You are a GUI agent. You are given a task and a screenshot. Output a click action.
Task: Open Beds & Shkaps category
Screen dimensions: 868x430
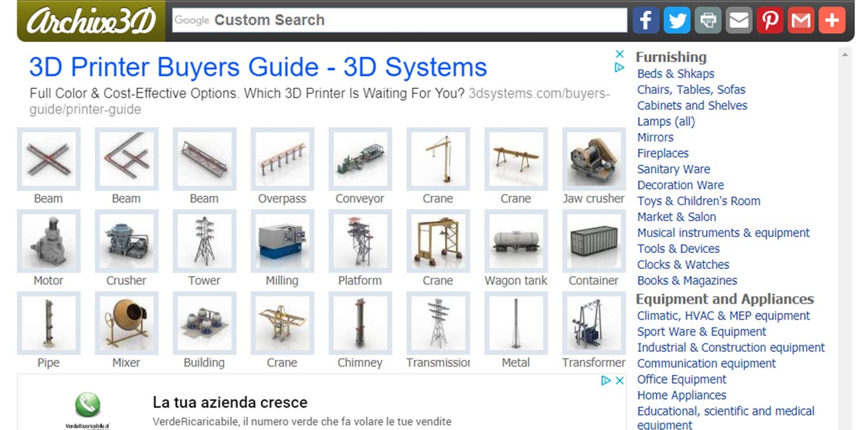point(676,74)
